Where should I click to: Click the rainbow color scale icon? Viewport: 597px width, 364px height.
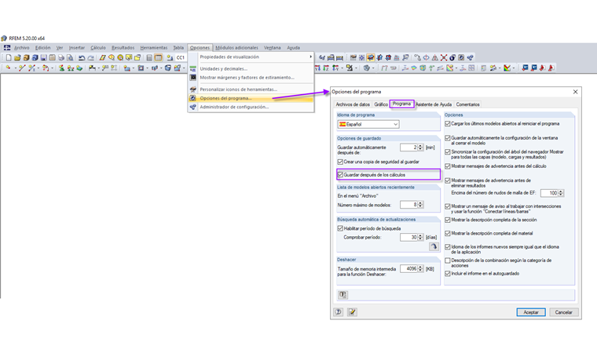(x=507, y=68)
